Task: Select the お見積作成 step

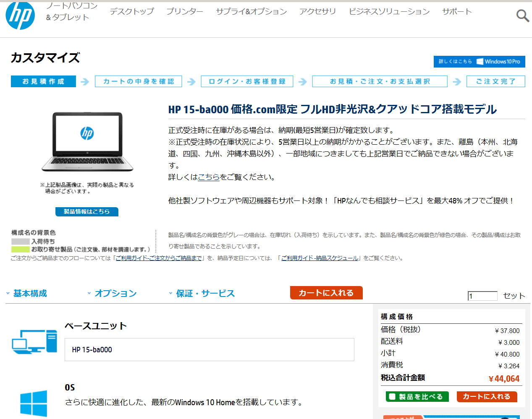Action: tap(43, 81)
